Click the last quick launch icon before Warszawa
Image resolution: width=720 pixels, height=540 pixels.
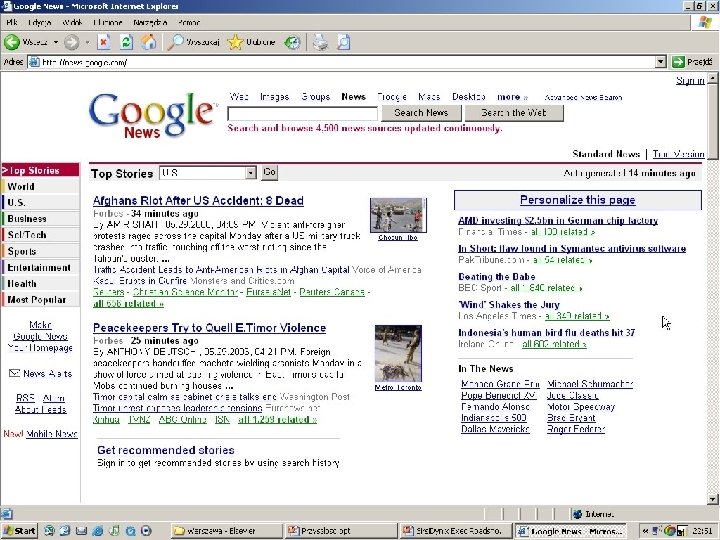click(x=146, y=531)
